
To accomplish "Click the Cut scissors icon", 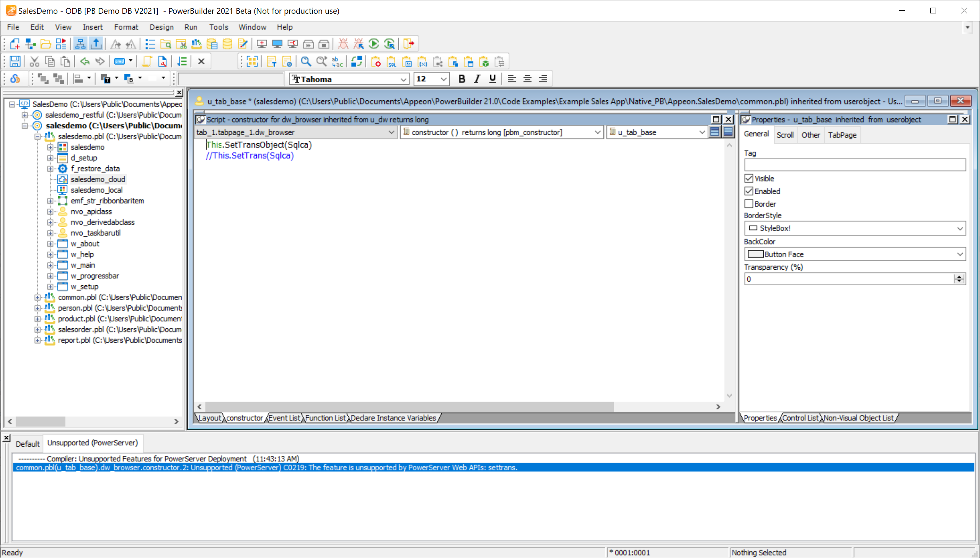I will [x=34, y=61].
